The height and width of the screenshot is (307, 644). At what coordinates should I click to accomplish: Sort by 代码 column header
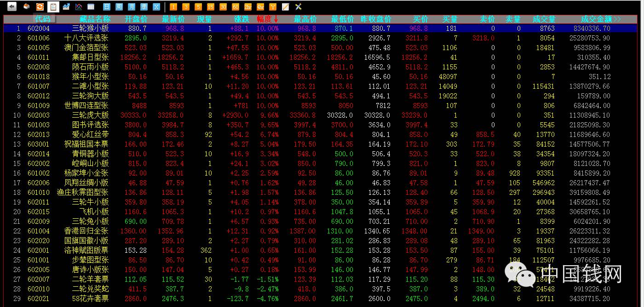[x=43, y=19]
